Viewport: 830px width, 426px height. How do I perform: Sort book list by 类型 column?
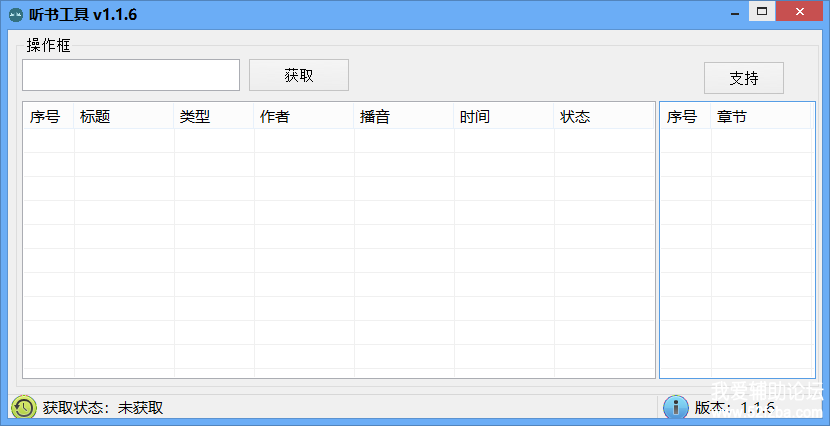(x=214, y=116)
